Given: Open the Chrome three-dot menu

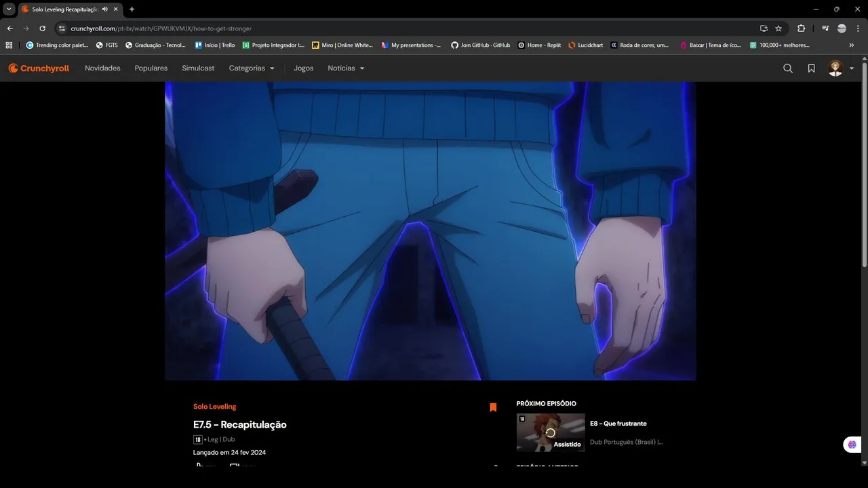Looking at the screenshot, I should point(858,28).
